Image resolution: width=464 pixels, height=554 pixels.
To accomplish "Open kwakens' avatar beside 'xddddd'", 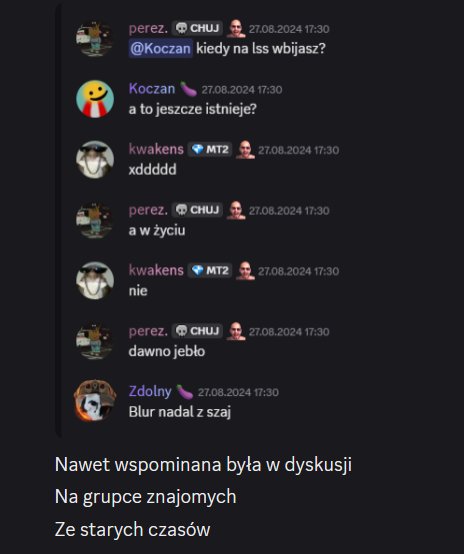I will click(95, 159).
